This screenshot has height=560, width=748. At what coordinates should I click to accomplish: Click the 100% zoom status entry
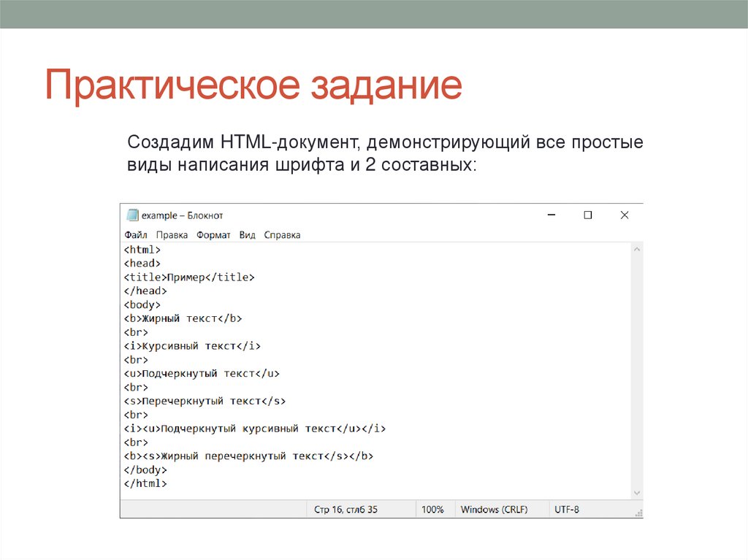click(x=432, y=510)
